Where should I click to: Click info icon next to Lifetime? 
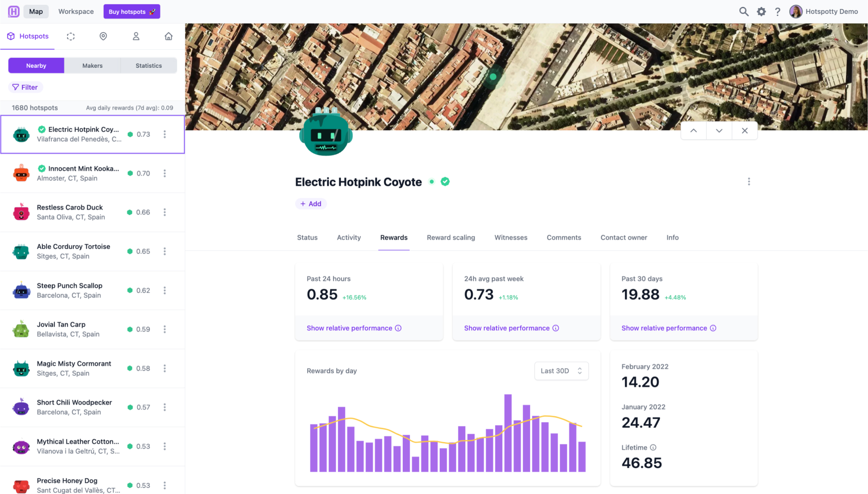coord(653,447)
